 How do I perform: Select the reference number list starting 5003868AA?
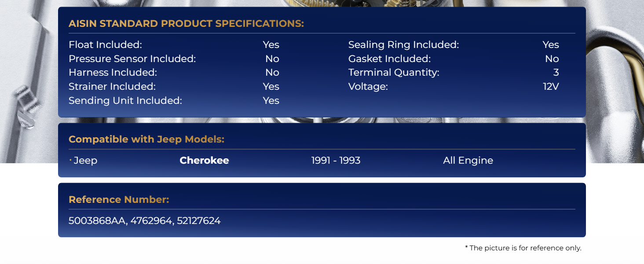click(x=144, y=221)
